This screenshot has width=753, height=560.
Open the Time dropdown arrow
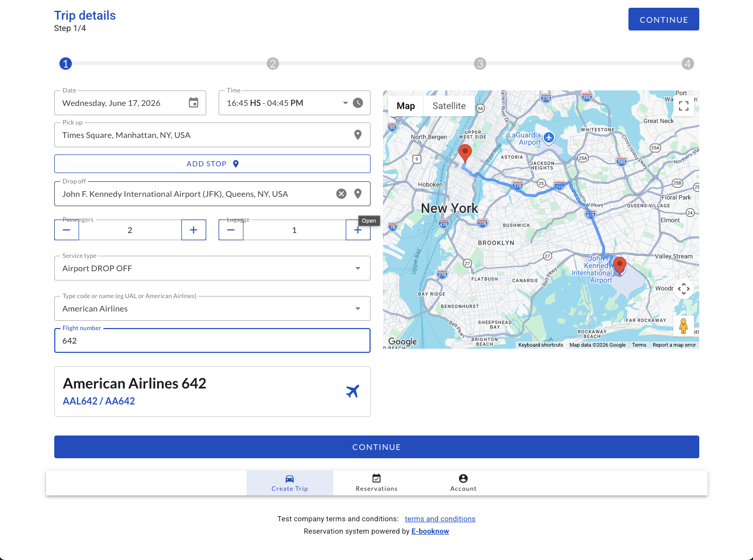coord(345,103)
